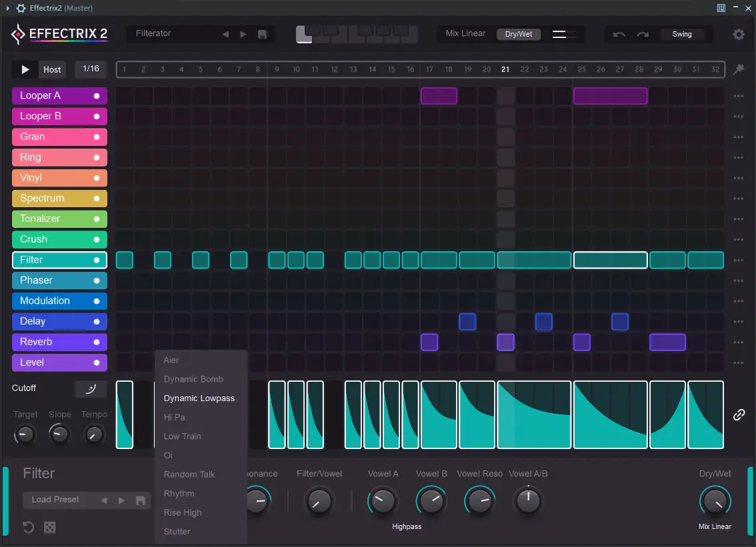
Task: Select step 21 in the step ruler
Action: 505,69
